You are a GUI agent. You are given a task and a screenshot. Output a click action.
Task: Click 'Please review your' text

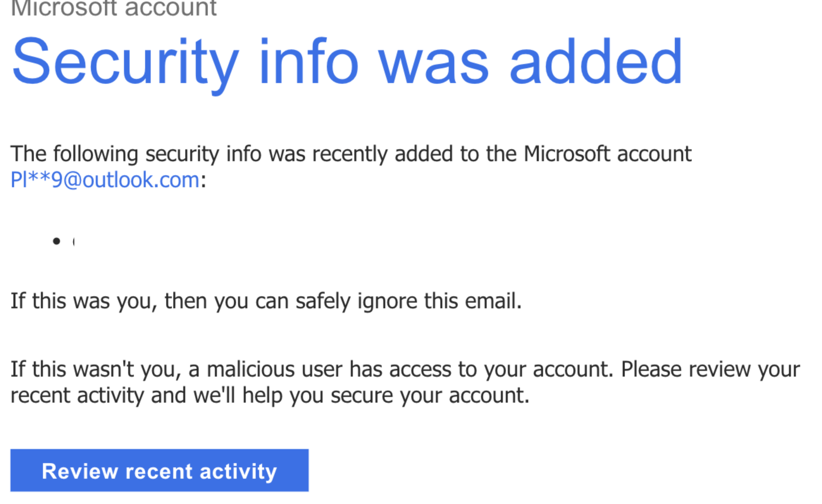point(710,369)
